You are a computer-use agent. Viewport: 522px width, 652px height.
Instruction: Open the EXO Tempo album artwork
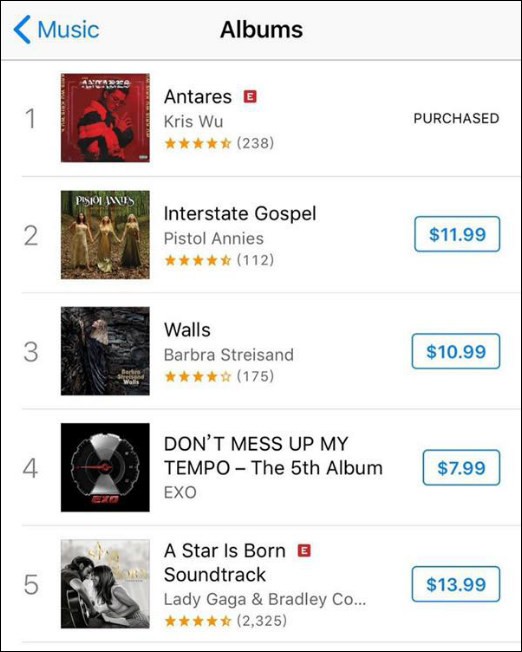pos(105,467)
